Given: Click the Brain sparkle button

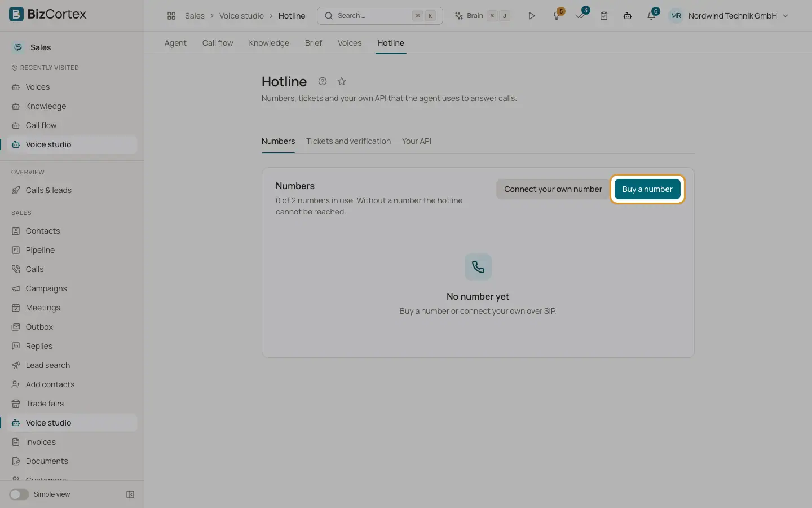Looking at the screenshot, I should click(483, 16).
